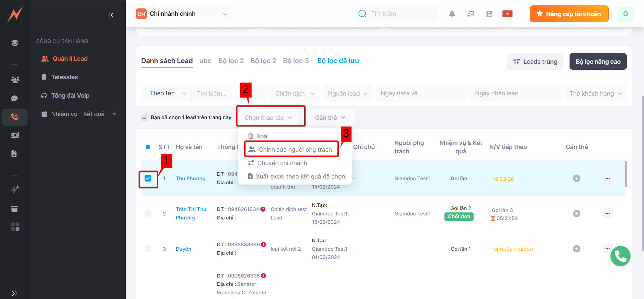Screen dimensions: 644x299
Task: Open the Chọn thao tác dropdown
Action: (268, 118)
